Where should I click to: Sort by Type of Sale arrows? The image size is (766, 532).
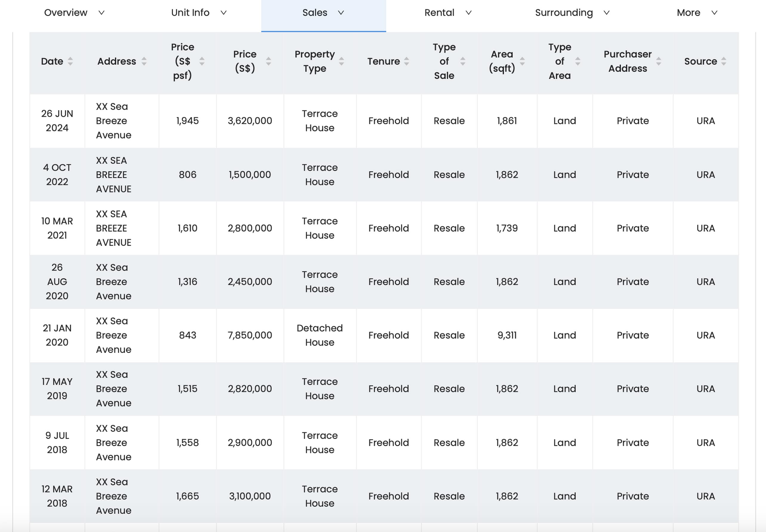[463, 61]
